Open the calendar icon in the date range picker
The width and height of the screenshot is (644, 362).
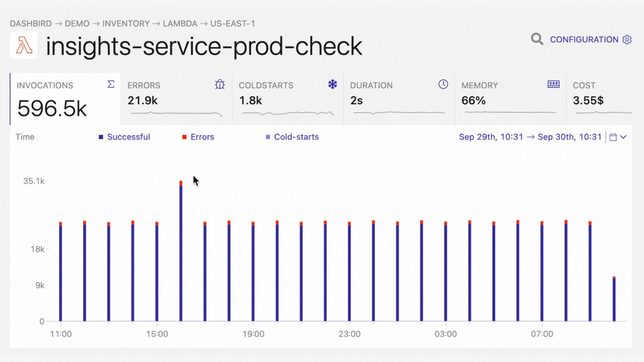614,137
